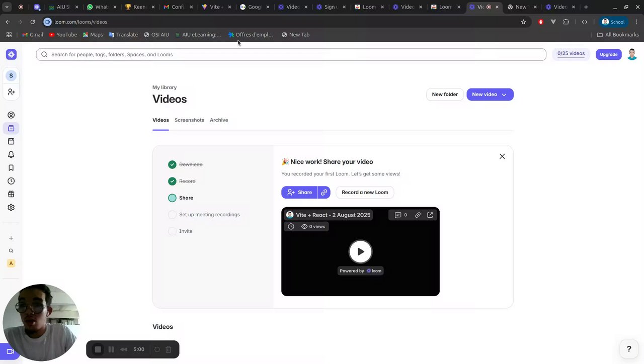This screenshot has height=364, width=644.
Task: Restart the recording with the circular arrow icon
Action: [x=157, y=349]
